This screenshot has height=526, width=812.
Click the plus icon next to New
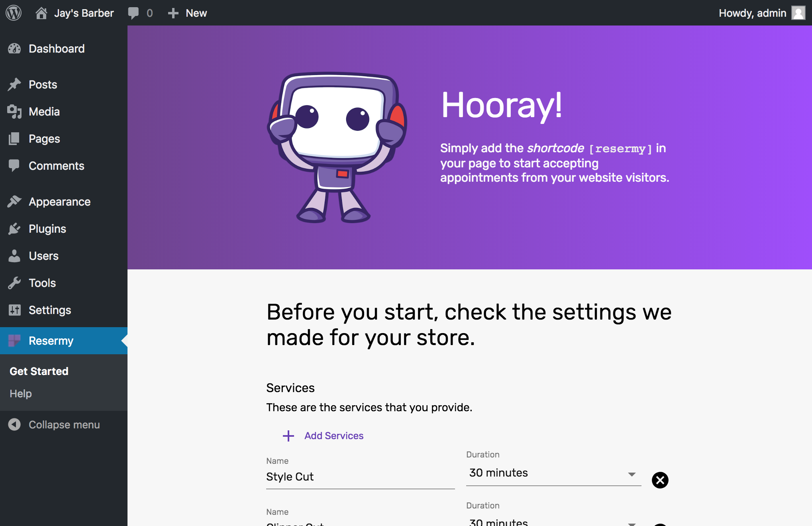point(173,13)
